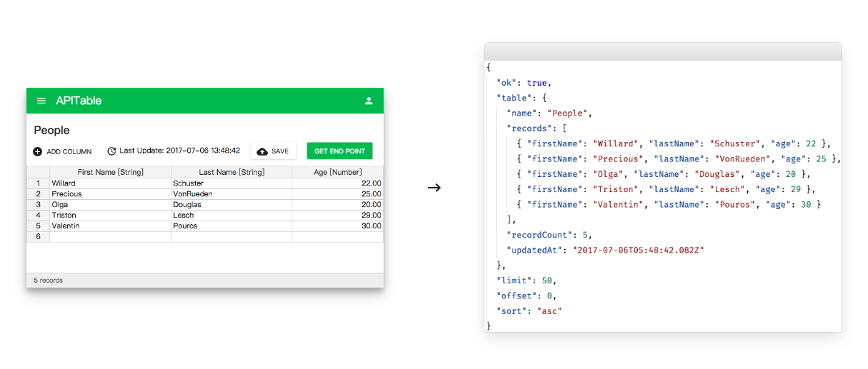Select the First Name [String] column header
Image resolution: width=868 pixels, height=369 pixels.
point(110,172)
